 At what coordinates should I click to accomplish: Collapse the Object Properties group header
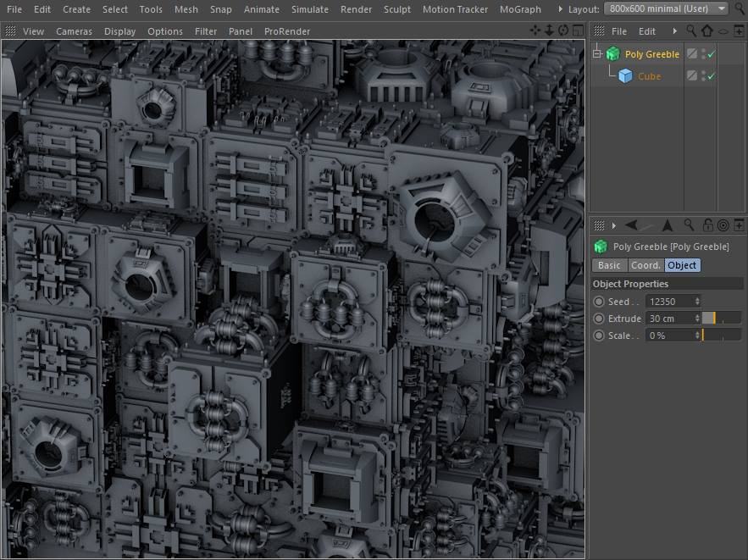[x=667, y=284]
